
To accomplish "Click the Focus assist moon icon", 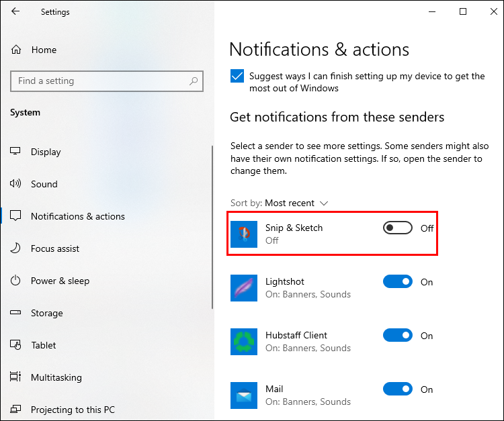I will [x=15, y=248].
